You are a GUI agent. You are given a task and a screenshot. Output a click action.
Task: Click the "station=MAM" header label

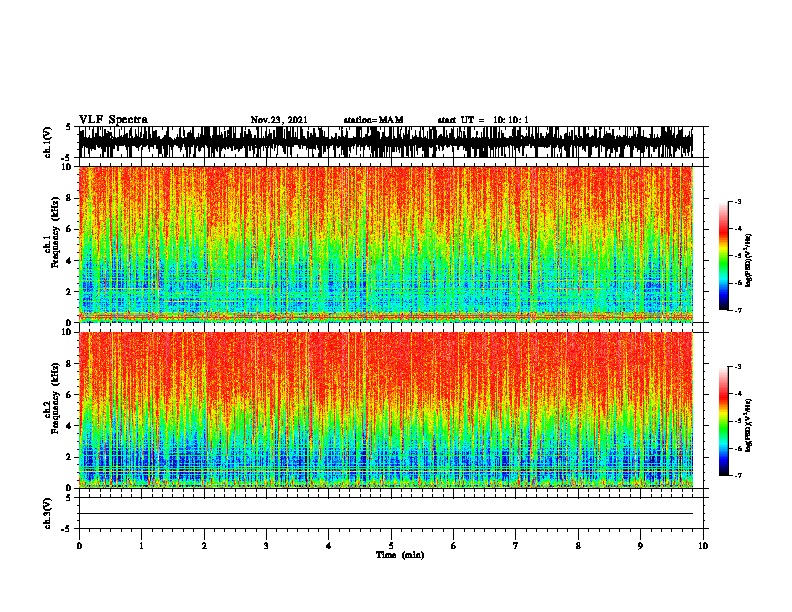tap(373, 120)
